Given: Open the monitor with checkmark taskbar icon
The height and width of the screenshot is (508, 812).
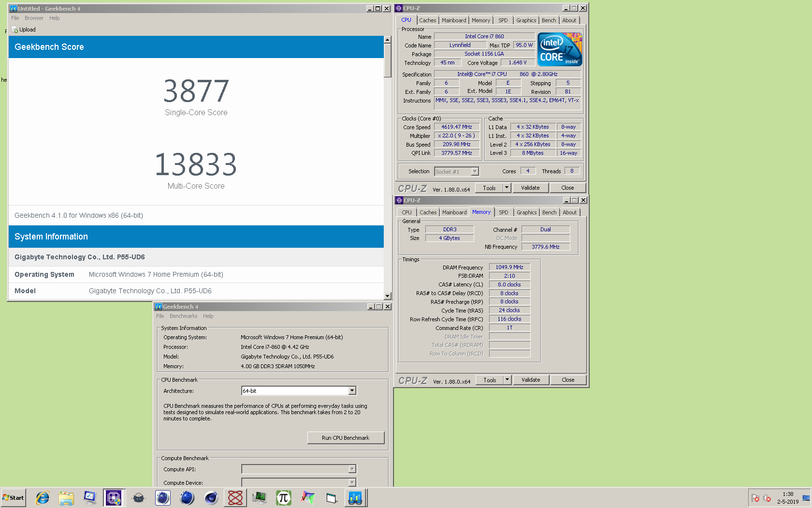Looking at the screenshot, I should (x=90, y=497).
